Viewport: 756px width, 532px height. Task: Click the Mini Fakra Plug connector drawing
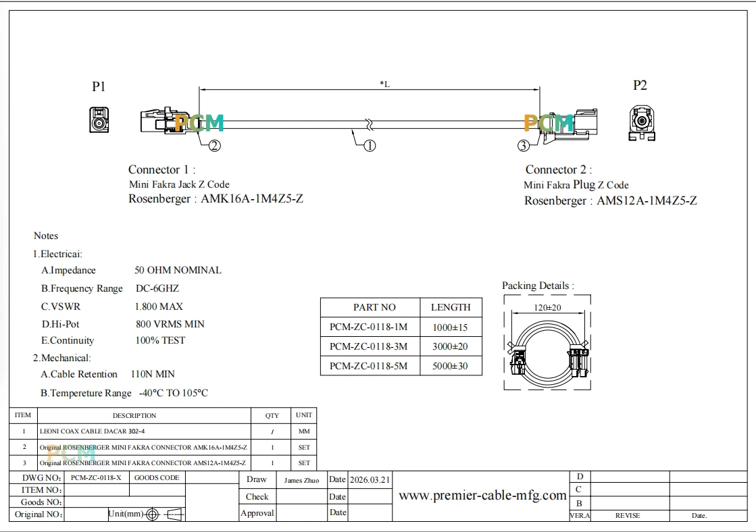[x=569, y=125]
